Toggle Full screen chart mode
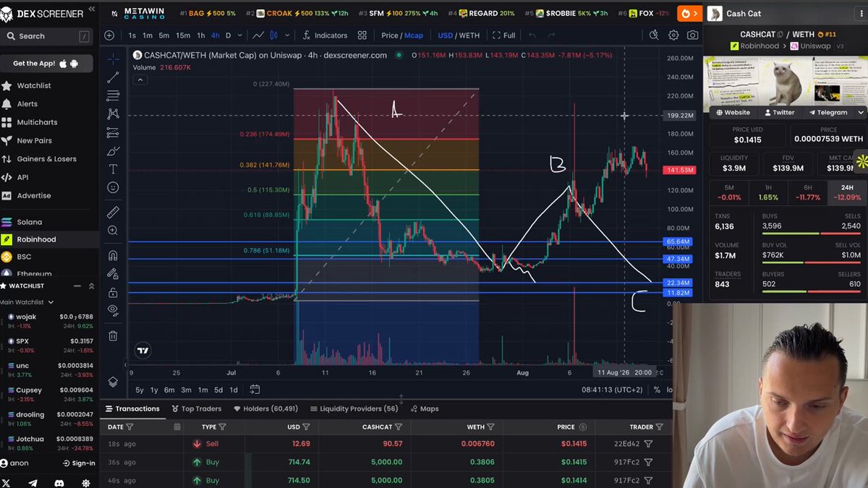 coord(503,35)
